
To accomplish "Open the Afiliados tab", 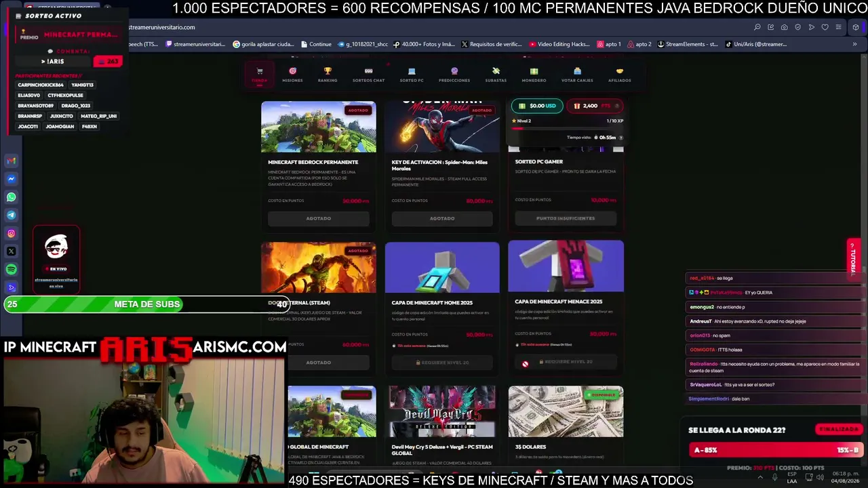I will click(619, 75).
